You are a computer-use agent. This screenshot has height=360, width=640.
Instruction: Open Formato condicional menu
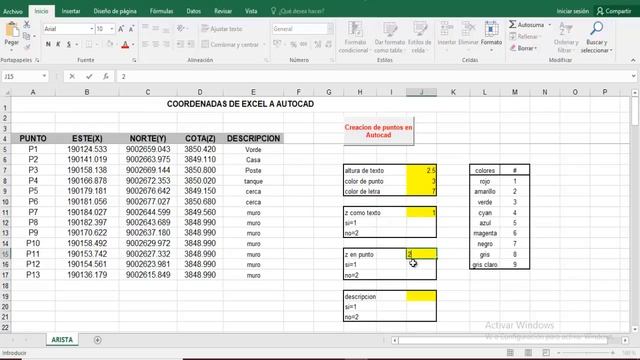click(x=354, y=38)
